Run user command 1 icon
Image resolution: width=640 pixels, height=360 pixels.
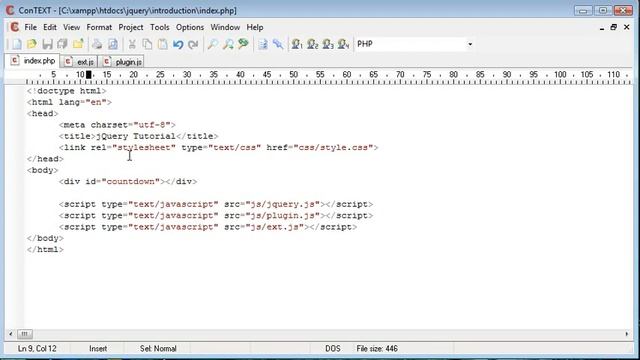click(297, 44)
